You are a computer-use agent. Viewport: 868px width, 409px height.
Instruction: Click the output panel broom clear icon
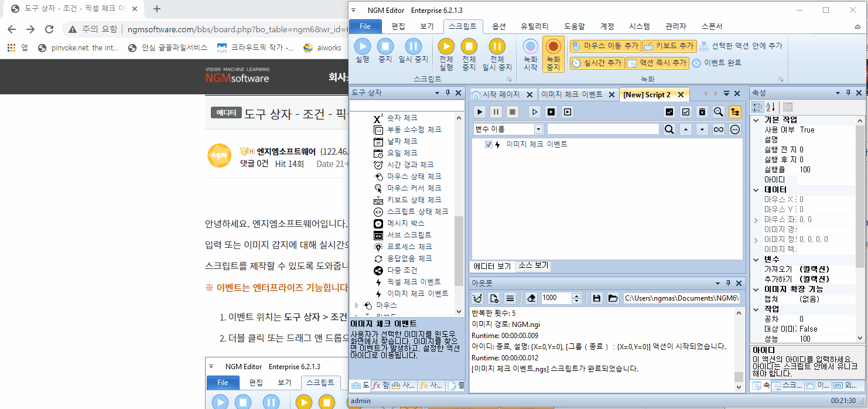[x=477, y=298]
